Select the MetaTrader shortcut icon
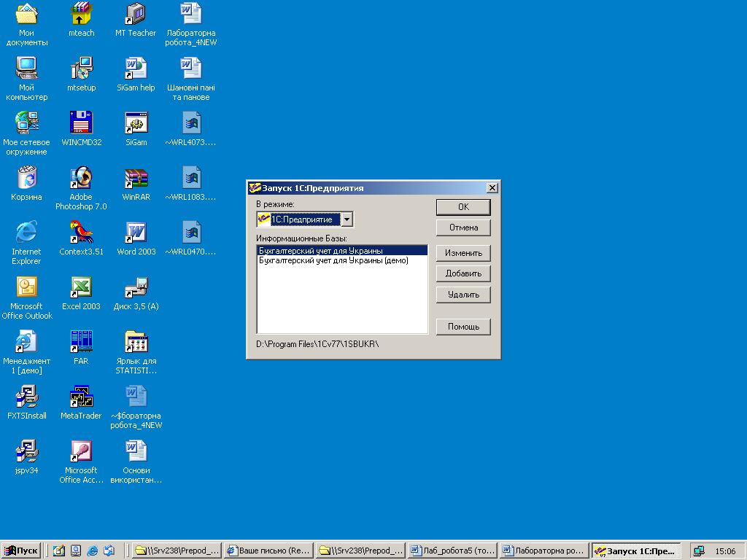 pyautogui.click(x=82, y=397)
